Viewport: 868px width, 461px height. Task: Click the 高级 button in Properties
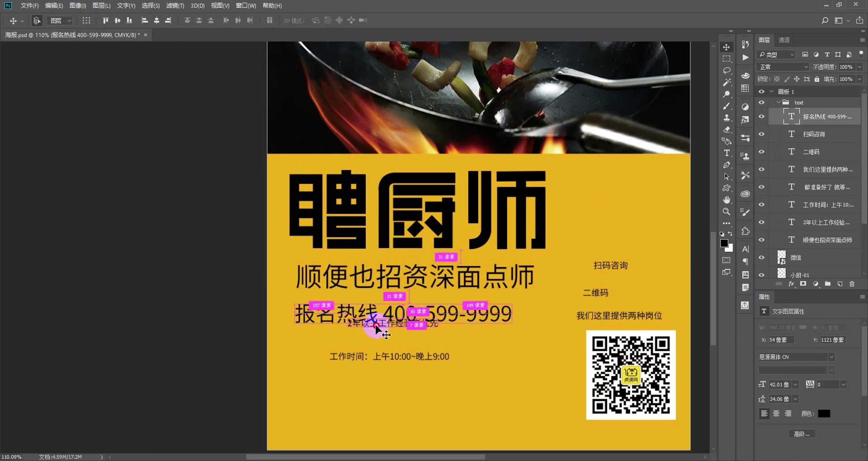(802, 433)
